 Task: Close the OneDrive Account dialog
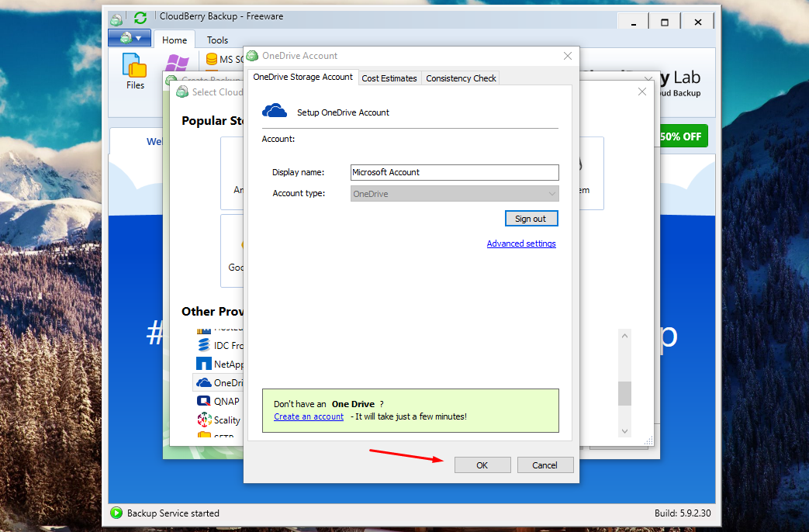pos(568,56)
